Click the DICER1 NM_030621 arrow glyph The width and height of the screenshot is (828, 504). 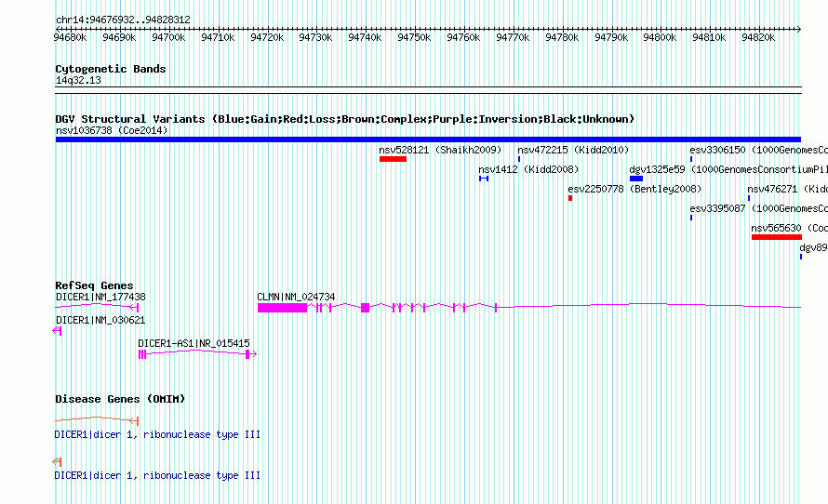point(57,331)
